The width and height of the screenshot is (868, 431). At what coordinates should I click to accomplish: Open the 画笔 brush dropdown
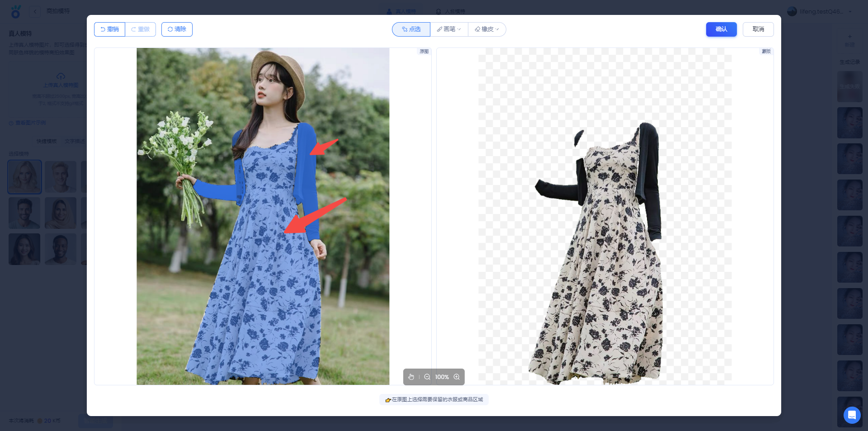point(449,29)
